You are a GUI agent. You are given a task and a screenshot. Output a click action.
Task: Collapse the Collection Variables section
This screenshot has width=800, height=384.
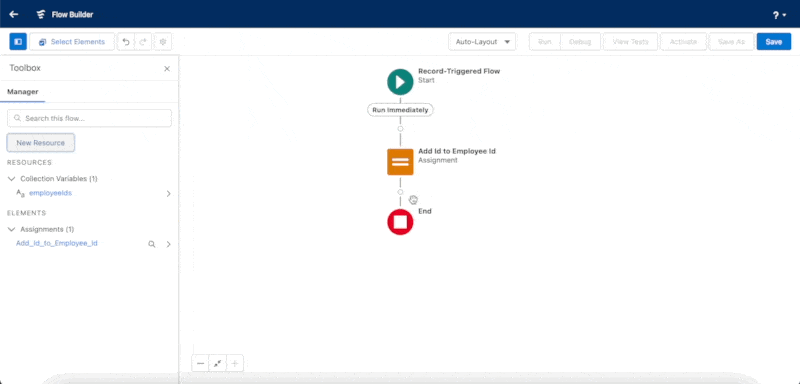[x=12, y=179]
